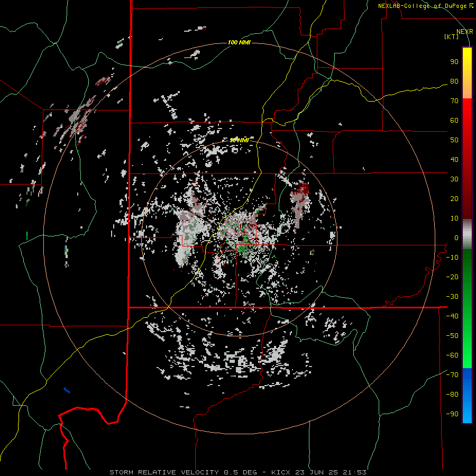Click the KICX radar site identifier in caption
Image resolution: width=476 pixels, height=476 pixels.
pyautogui.click(x=281, y=472)
